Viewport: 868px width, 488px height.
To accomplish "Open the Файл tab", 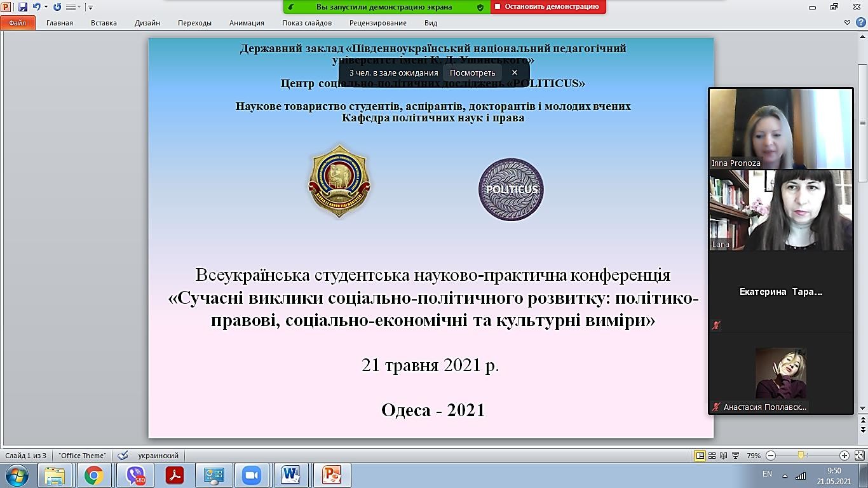I will [17, 23].
